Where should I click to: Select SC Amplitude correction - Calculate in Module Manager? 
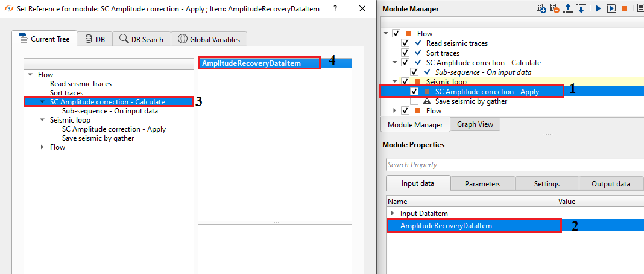pyautogui.click(x=484, y=62)
